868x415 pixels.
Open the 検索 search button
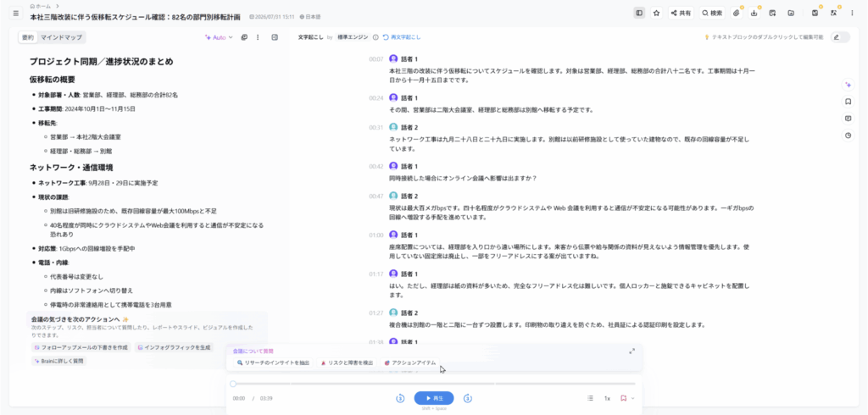point(712,13)
